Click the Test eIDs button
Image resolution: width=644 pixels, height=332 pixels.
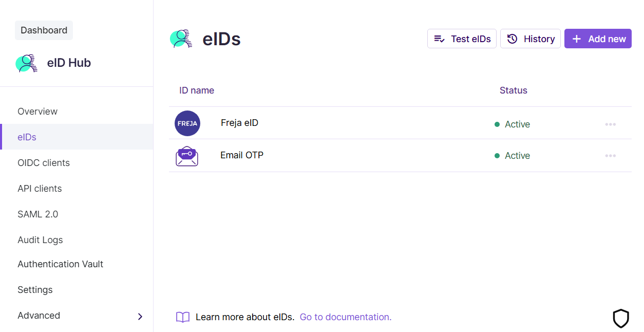click(x=462, y=39)
